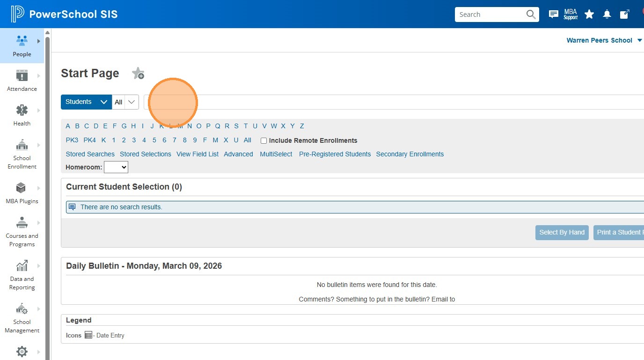Open the Attendance section in the sidebar
Viewport: 644px width, 360px height.
coord(22,81)
